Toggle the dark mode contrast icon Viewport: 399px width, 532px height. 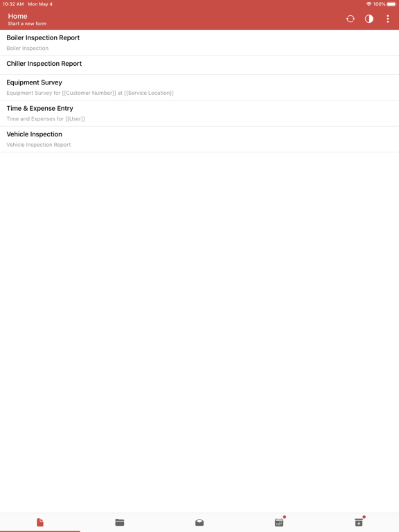(x=369, y=19)
